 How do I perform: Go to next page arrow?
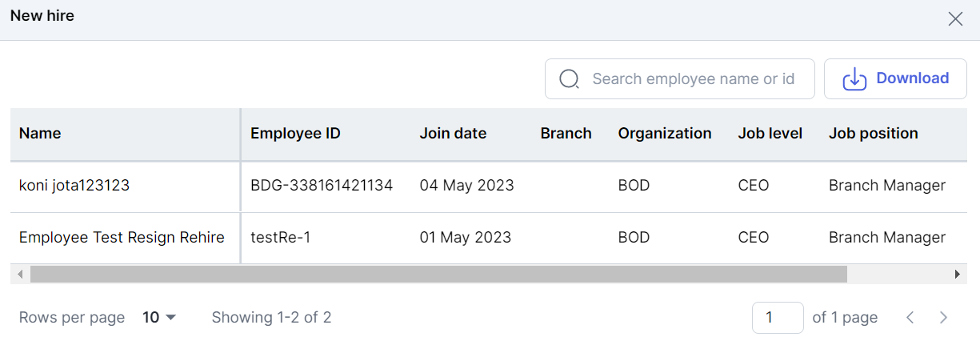(943, 318)
